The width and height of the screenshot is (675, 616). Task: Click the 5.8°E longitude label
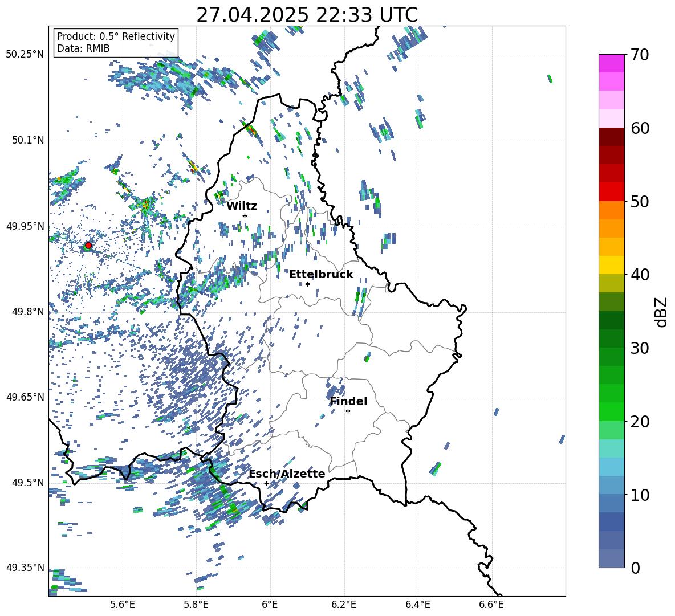[x=197, y=605]
